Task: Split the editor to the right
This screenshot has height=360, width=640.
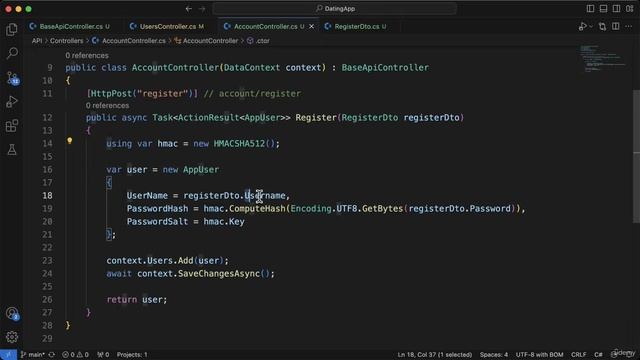Action: click(616, 27)
